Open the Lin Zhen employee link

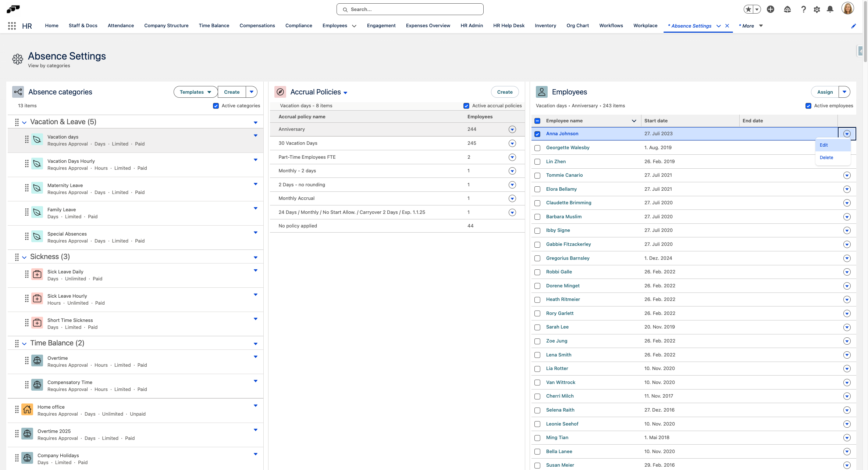click(x=556, y=162)
